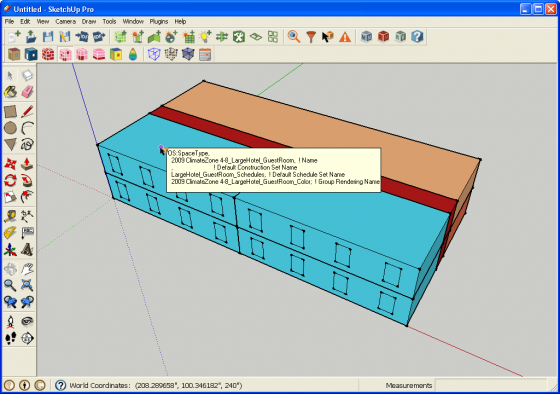Screen dimensions: 560x394
Task: Click the Zoom Extents tool
Action: coord(28,285)
